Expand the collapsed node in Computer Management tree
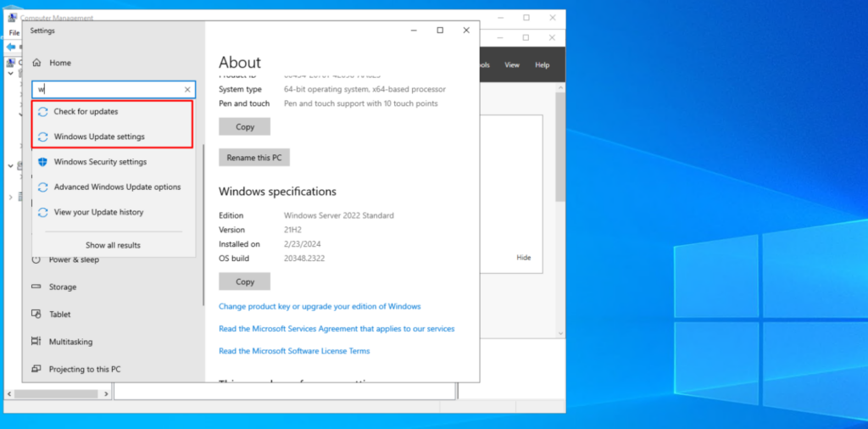The height and width of the screenshot is (429, 868). 10,197
